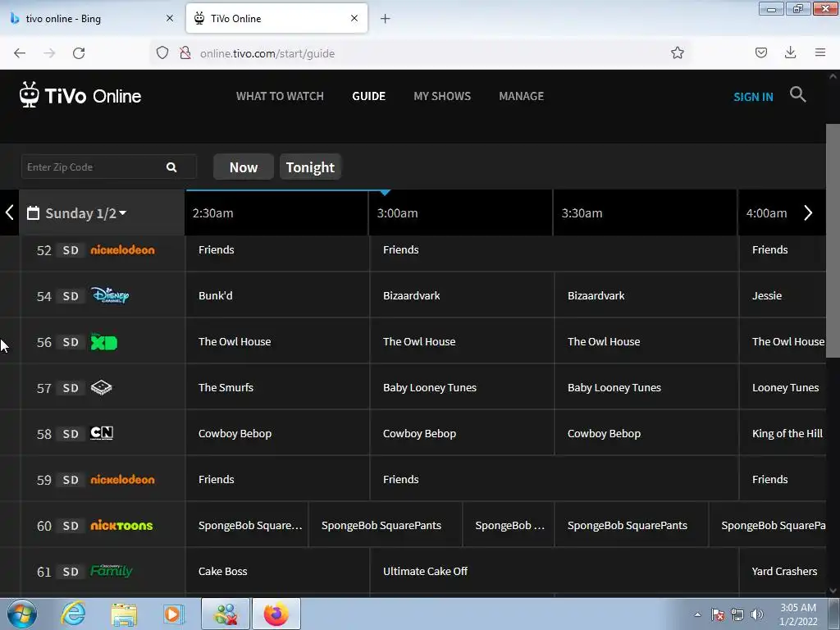Viewport: 840px width, 630px height.
Task: Open the Windows Start menu
Action: point(22,614)
